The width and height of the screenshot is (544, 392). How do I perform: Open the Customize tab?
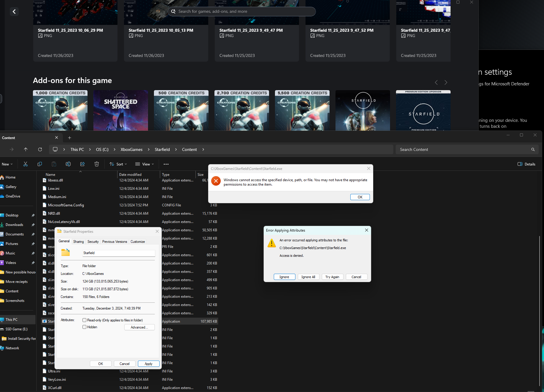point(138,242)
